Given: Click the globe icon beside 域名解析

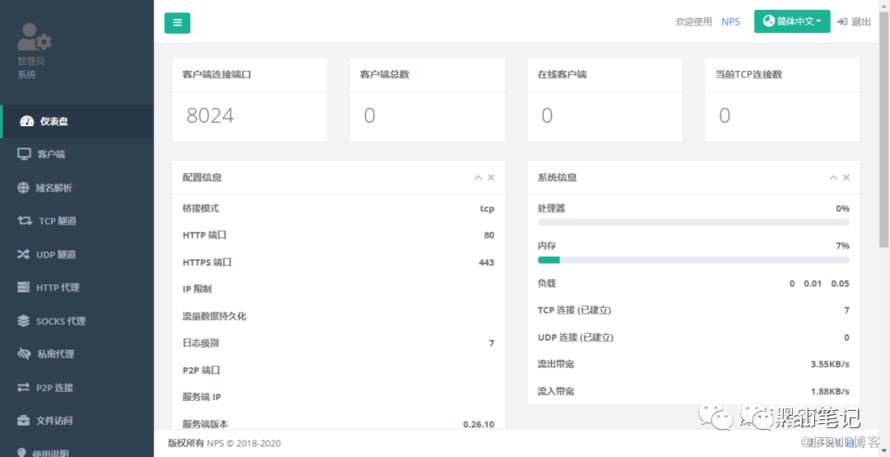Looking at the screenshot, I should coord(25,188).
